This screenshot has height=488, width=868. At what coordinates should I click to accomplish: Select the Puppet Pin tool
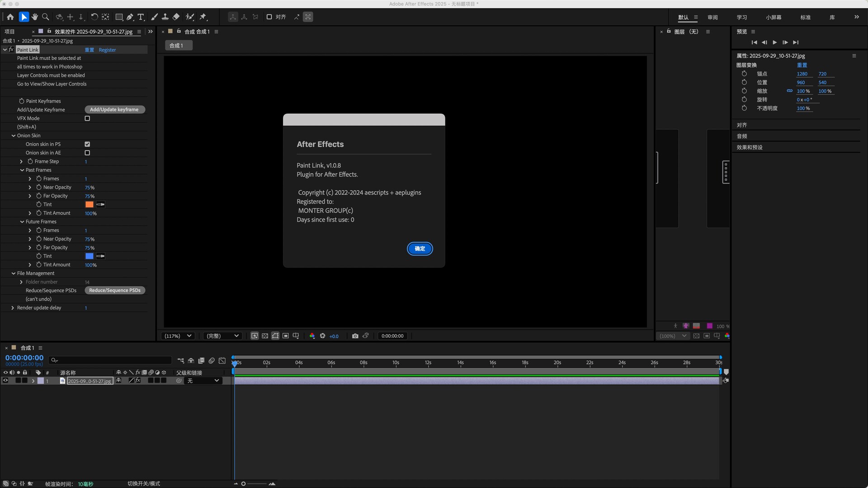pyautogui.click(x=203, y=17)
